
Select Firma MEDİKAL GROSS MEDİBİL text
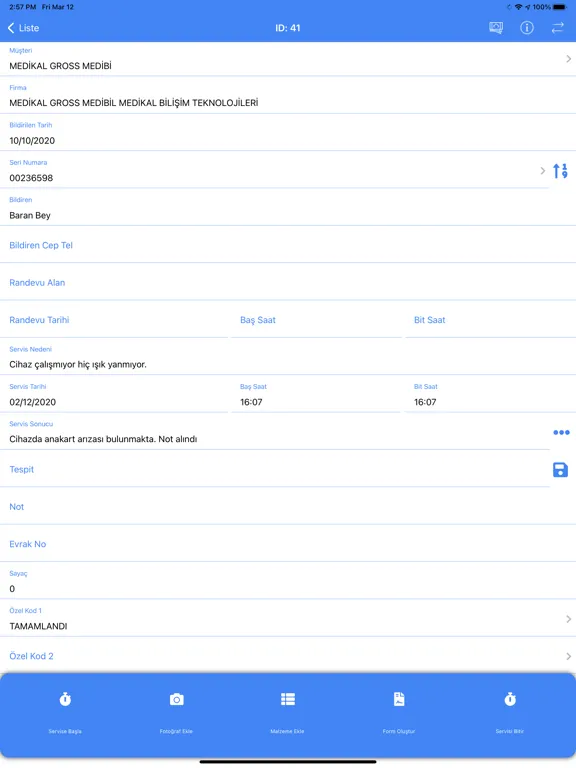tap(134, 103)
